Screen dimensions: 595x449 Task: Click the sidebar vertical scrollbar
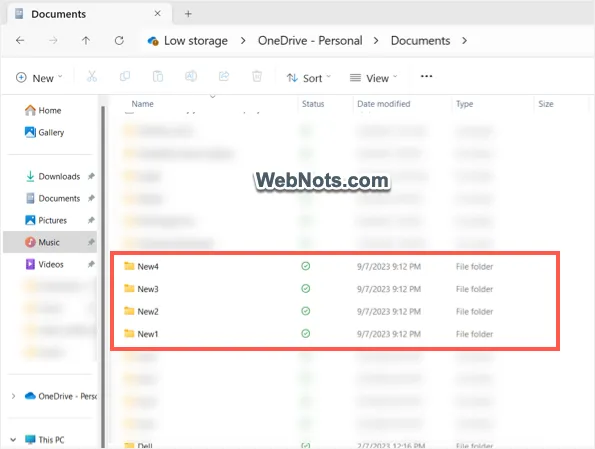pyautogui.click(x=103, y=277)
